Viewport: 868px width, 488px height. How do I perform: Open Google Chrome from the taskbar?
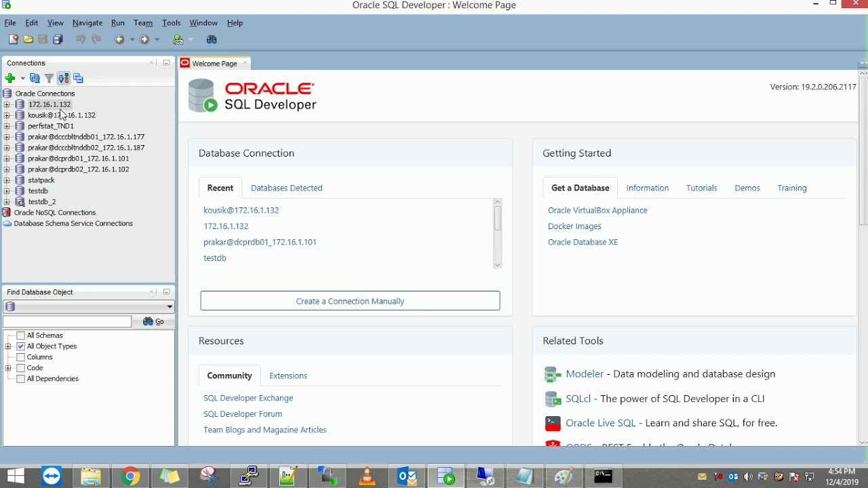[131, 476]
